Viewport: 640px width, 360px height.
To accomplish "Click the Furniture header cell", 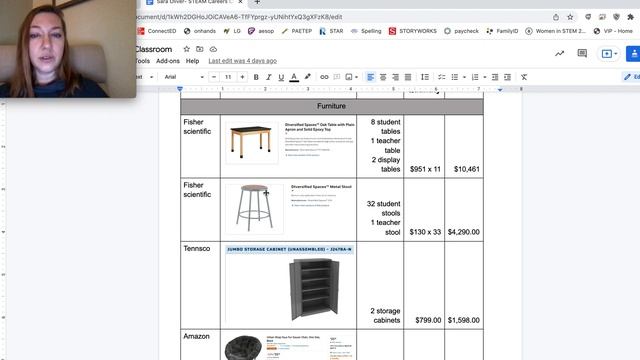I will tap(331, 106).
